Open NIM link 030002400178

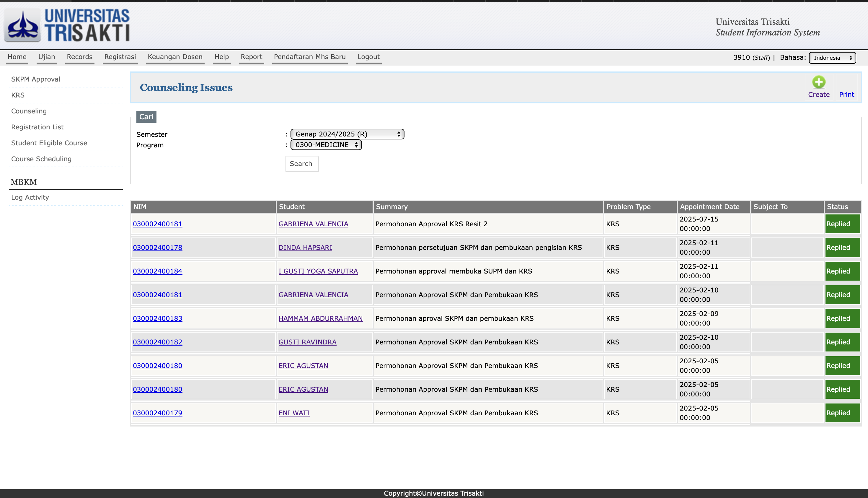tap(157, 247)
